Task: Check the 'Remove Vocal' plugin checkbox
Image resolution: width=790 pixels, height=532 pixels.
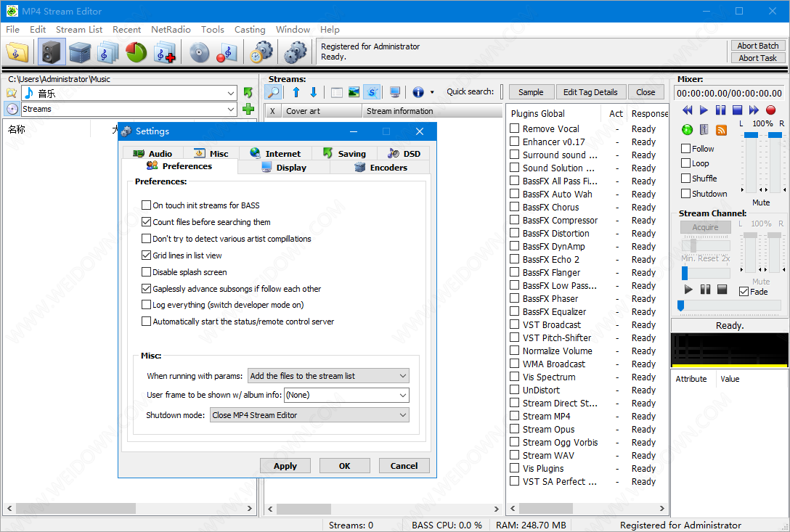Action: pyautogui.click(x=514, y=128)
